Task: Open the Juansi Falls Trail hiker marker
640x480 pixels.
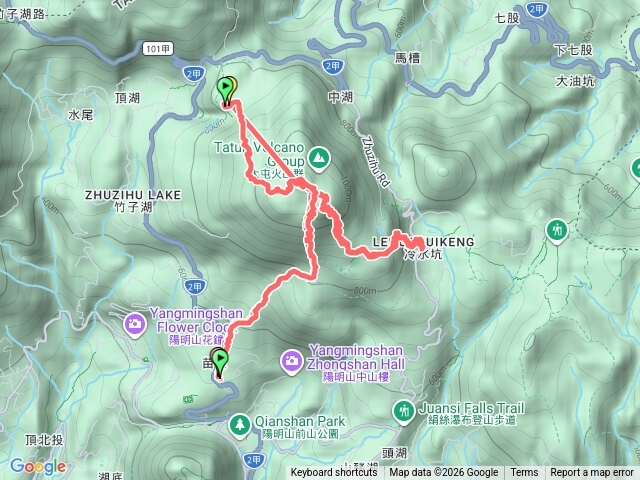Action: pos(404,411)
